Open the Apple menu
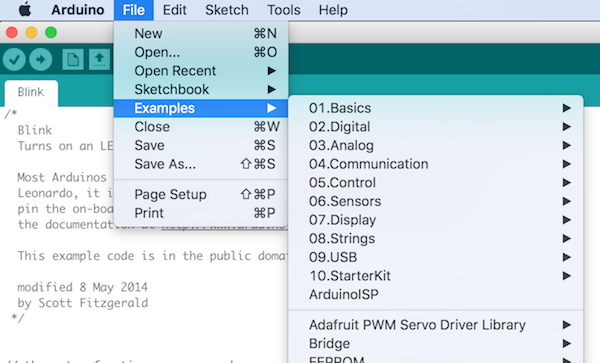This screenshot has height=363, width=600. point(25,10)
